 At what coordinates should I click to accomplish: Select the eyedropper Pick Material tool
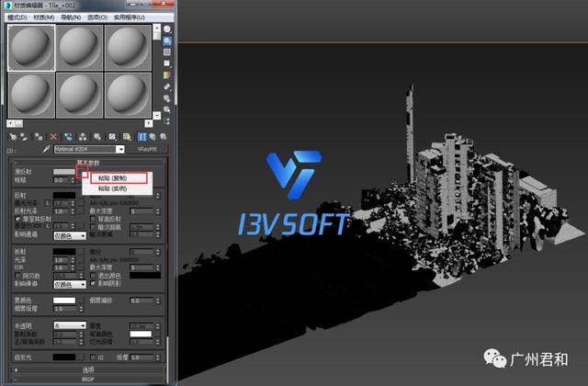[46, 149]
